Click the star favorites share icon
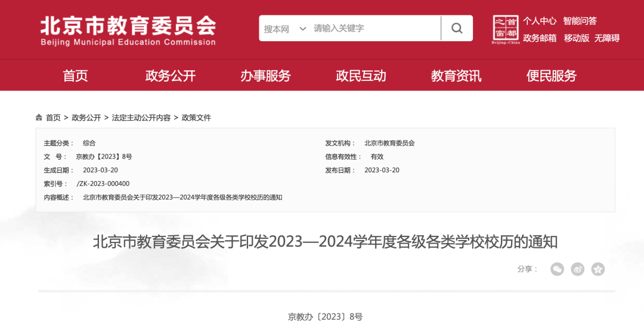644x327 pixels. [598, 269]
